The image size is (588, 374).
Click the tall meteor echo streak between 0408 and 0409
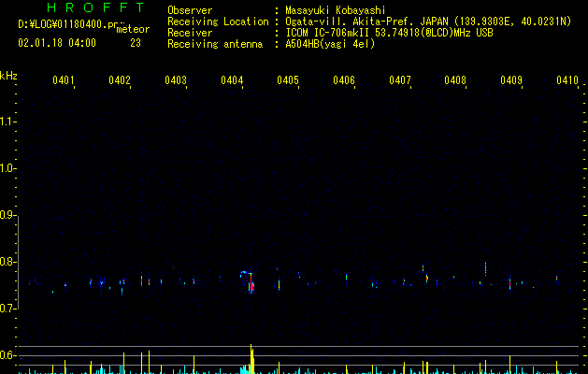click(485, 269)
